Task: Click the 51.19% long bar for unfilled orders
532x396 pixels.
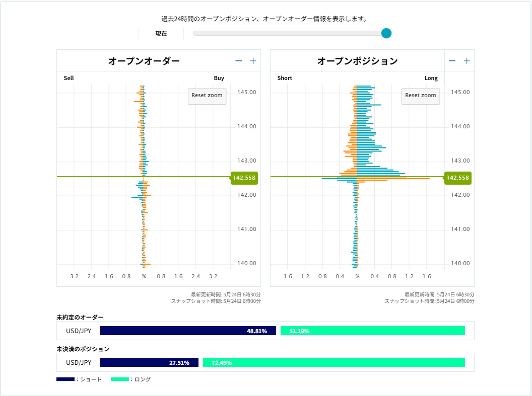Action: pyautogui.click(x=373, y=331)
